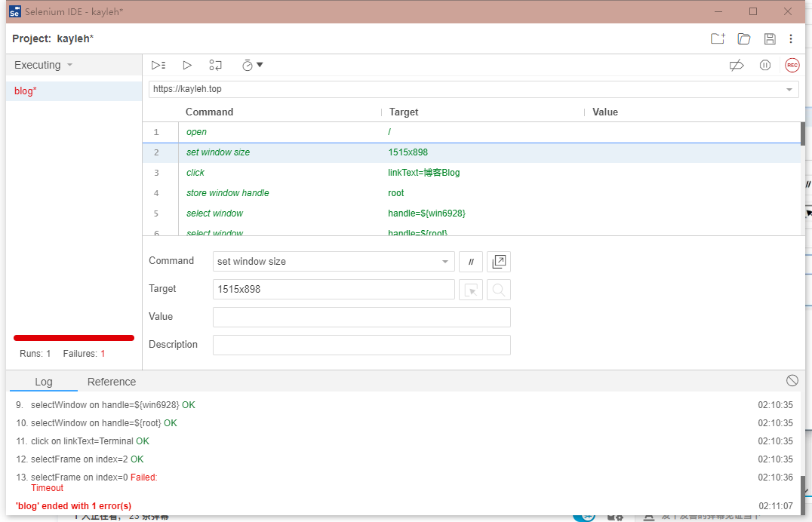The width and height of the screenshot is (812, 522).
Task: Toggle comment on the command
Action: click(471, 262)
